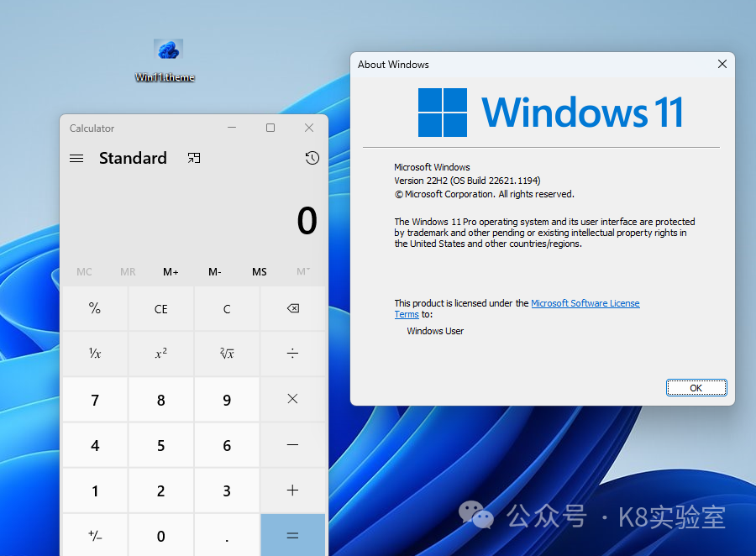The image size is (756, 556).
Task: Click the CE clear entry key
Action: coord(161,308)
